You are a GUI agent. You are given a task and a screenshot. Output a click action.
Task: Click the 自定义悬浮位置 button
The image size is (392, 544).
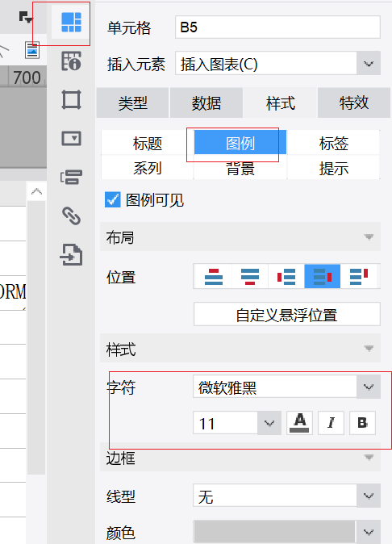286,314
